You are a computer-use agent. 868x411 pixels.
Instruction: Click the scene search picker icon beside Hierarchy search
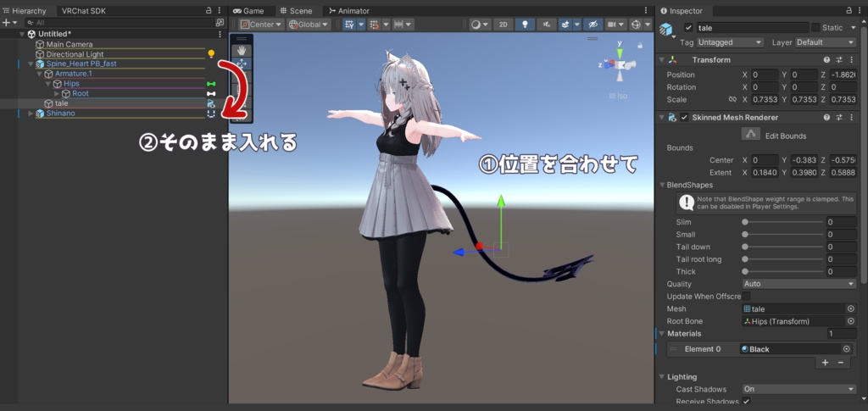coord(220,23)
